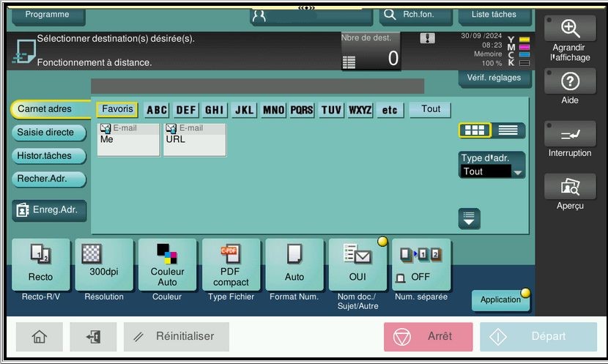Select the Interruption icon

coord(570,134)
